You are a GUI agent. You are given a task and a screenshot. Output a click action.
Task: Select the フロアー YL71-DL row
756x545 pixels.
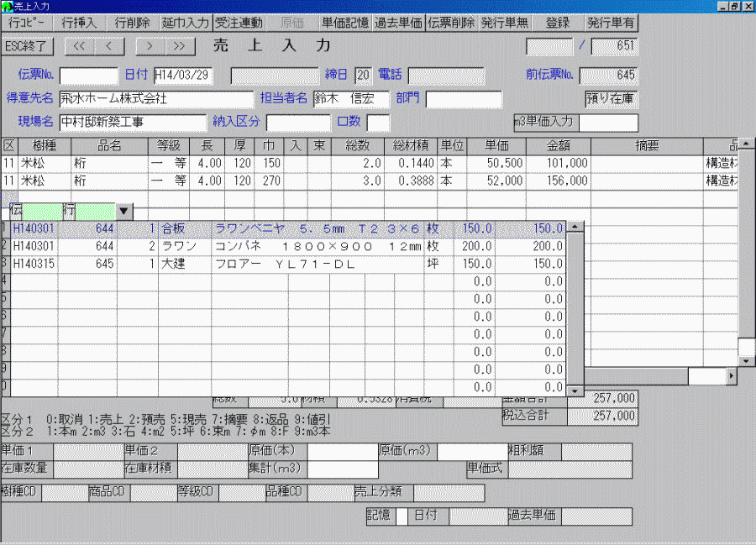point(288,264)
